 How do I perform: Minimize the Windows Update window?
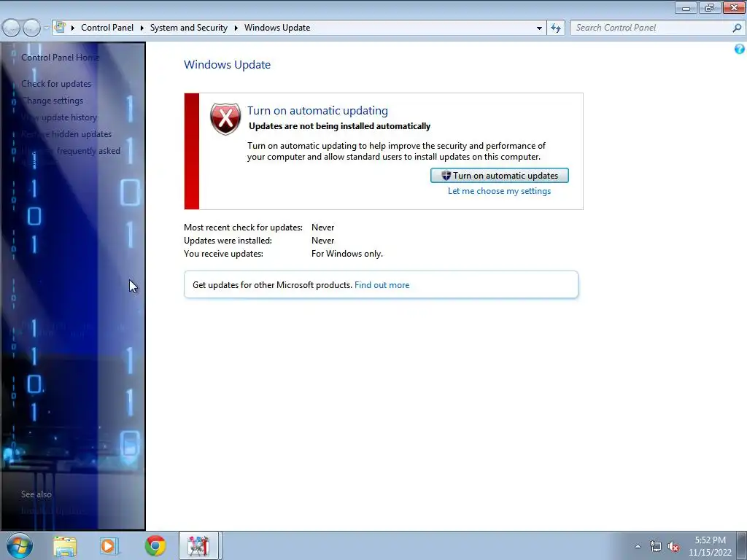[686, 7]
